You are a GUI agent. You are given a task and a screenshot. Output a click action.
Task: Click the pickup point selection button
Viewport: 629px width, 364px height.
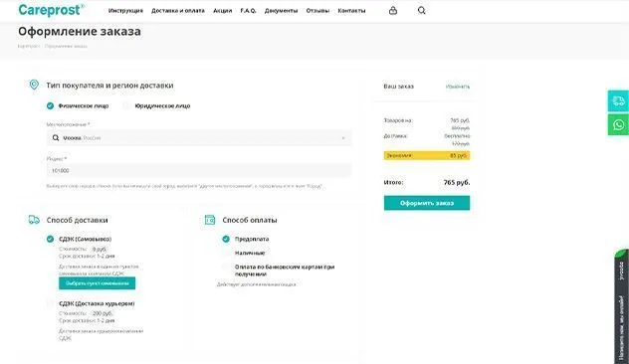[x=98, y=283]
